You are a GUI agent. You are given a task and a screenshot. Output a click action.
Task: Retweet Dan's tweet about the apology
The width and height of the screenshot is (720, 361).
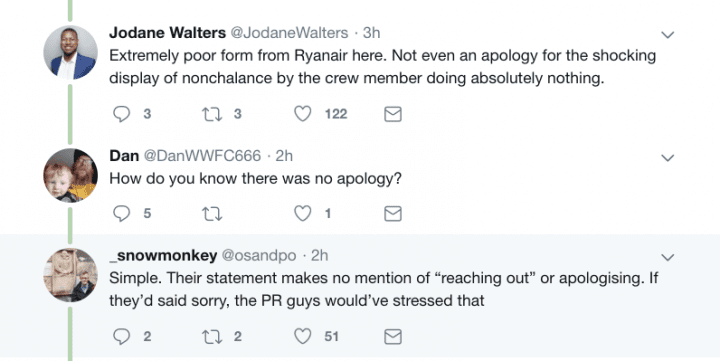click(212, 214)
